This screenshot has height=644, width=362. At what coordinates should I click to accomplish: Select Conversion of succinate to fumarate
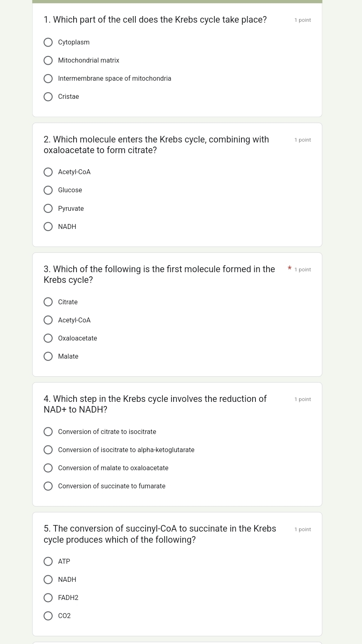(48, 486)
